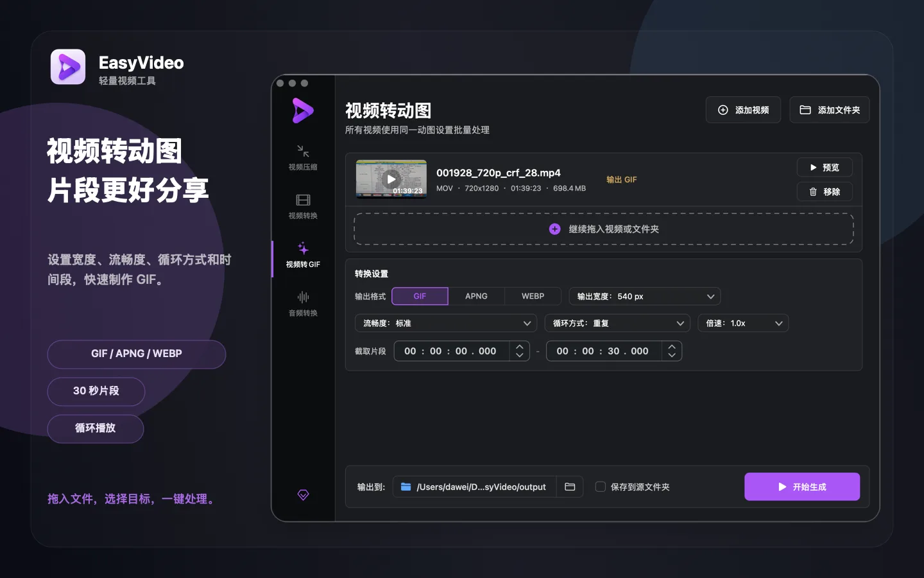Viewport: 924px width, 578px height.
Task: Click the file name 001928_720p_crf_28.mp4
Action: pyautogui.click(x=499, y=173)
